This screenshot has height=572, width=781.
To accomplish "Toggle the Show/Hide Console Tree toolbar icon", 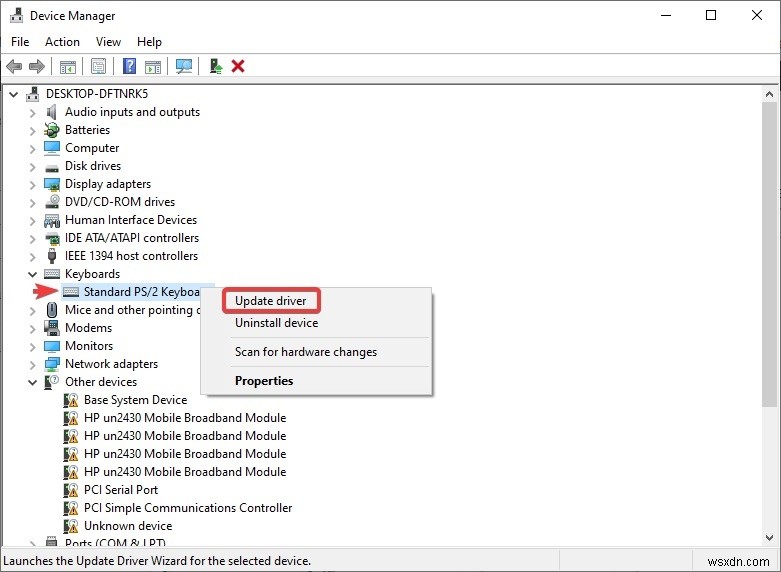I will 68,66.
